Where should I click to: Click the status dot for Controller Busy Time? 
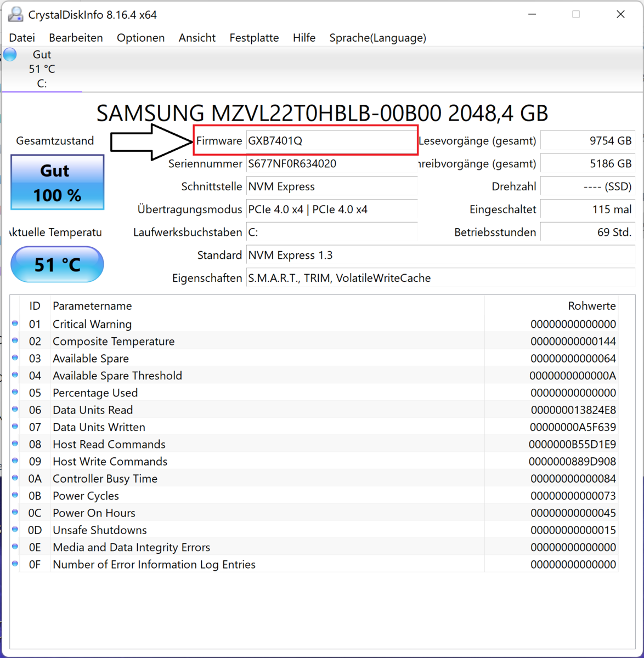15,478
